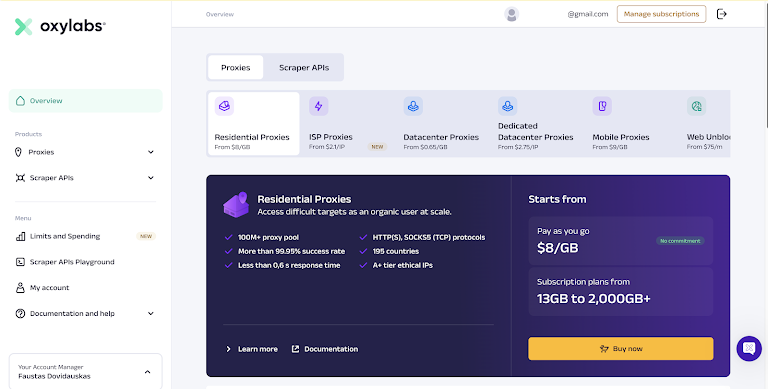The width and height of the screenshot is (768, 389).
Task: Click the Scraper APIs Playground terminal icon
Action: tap(20, 262)
